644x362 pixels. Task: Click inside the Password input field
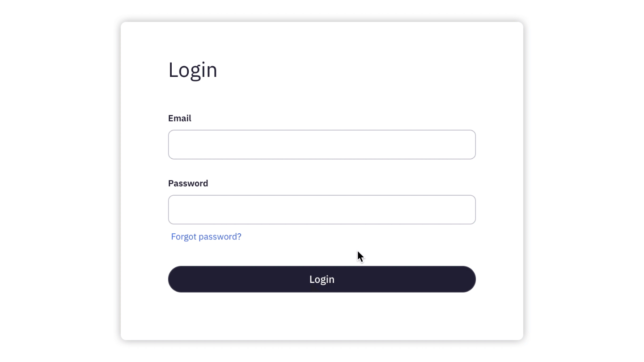point(322,210)
